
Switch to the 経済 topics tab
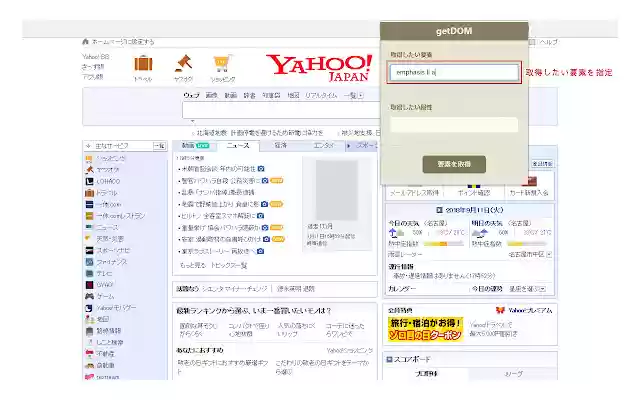(x=280, y=146)
